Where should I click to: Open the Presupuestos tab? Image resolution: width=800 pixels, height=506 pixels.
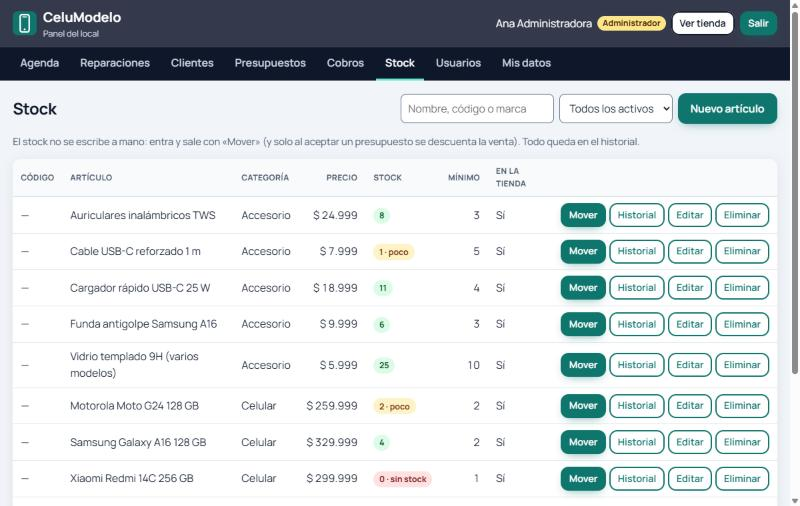[270, 63]
